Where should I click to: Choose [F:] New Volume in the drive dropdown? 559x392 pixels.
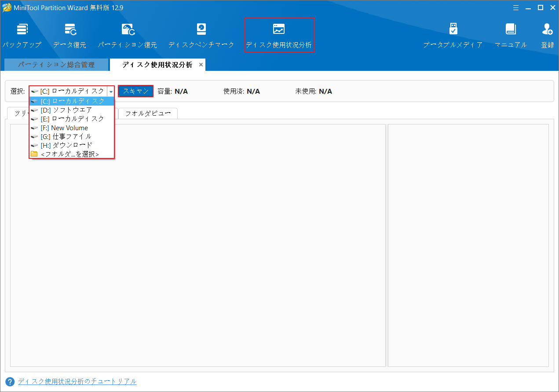(66, 128)
